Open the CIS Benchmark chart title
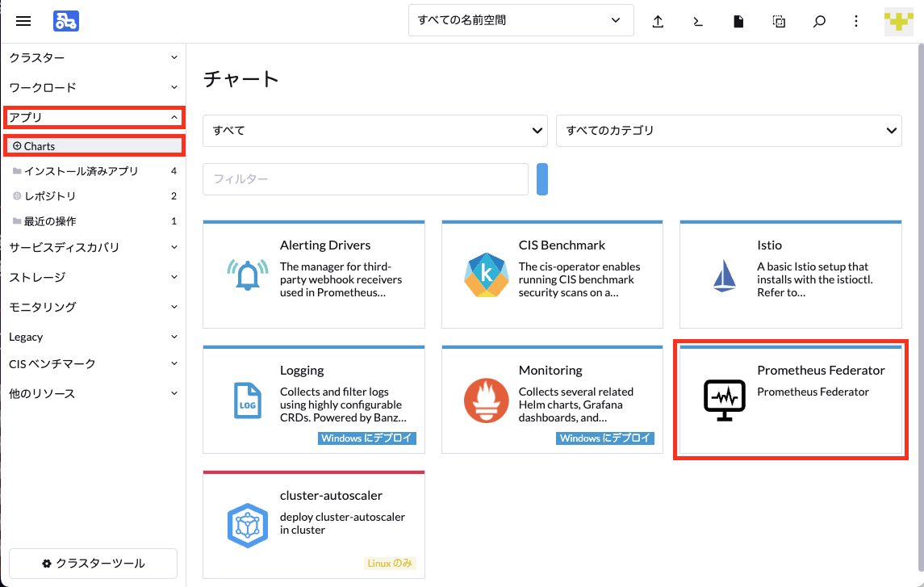924x587 pixels. [x=562, y=245]
